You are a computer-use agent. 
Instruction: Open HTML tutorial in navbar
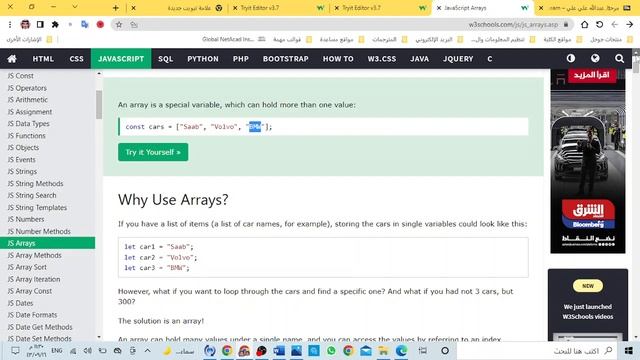tap(43, 59)
